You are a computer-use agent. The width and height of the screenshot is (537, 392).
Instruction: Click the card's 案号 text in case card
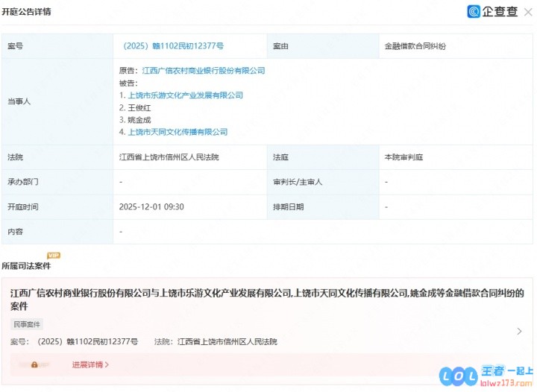click(x=75, y=342)
